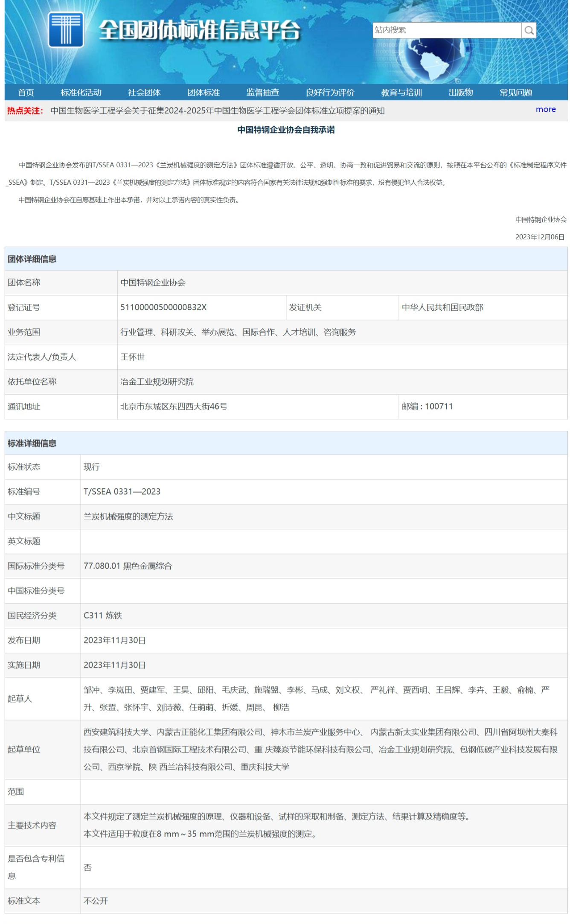Click the 团体详细信息 section header
Screen dimensions: 570x924
[286, 259]
